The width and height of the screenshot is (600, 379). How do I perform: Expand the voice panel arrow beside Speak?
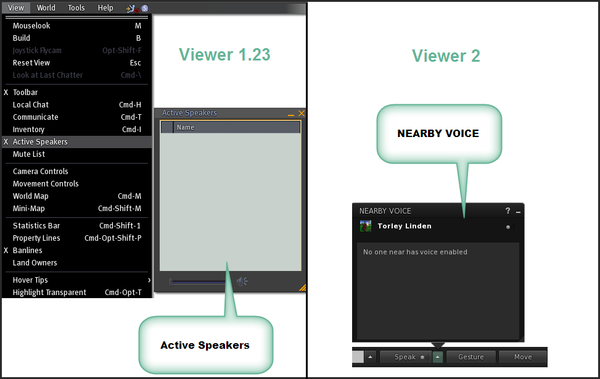pyautogui.click(x=437, y=357)
